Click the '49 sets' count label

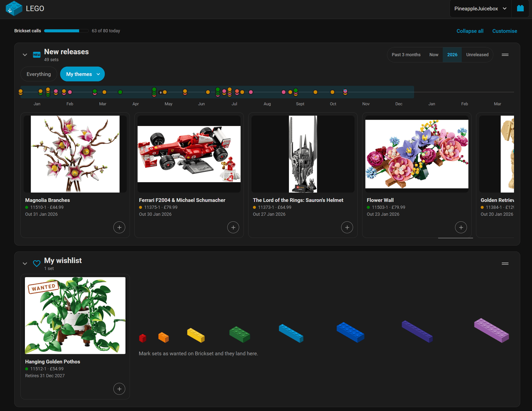[51, 60]
